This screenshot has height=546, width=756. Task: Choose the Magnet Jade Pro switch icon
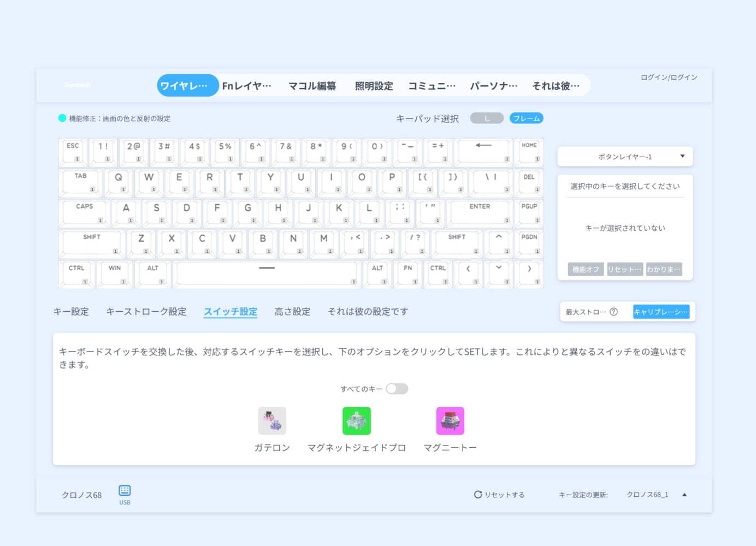tap(356, 421)
